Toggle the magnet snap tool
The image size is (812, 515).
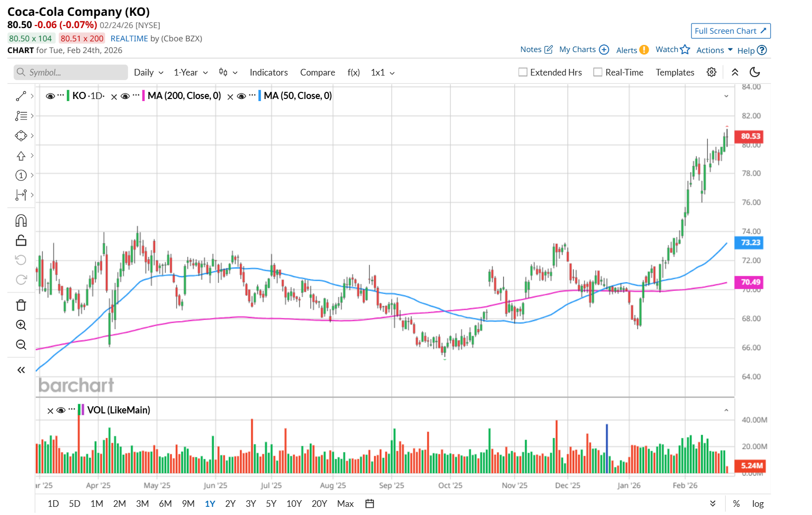tap(21, 220)
